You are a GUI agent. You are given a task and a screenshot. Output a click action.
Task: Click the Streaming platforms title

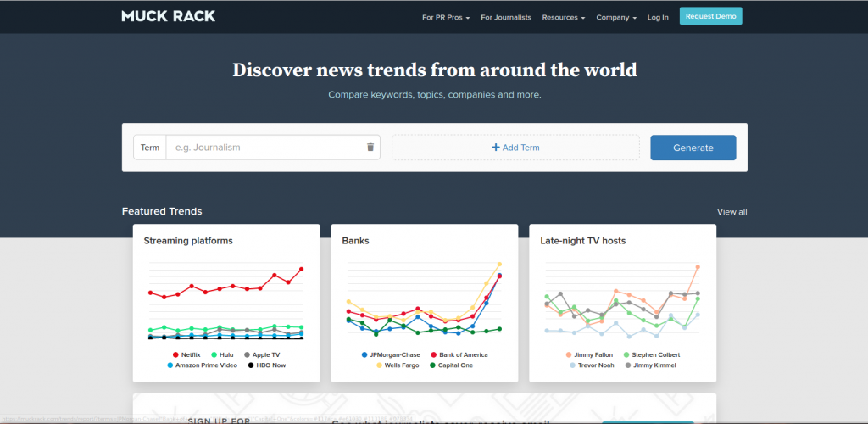(188, 241)
